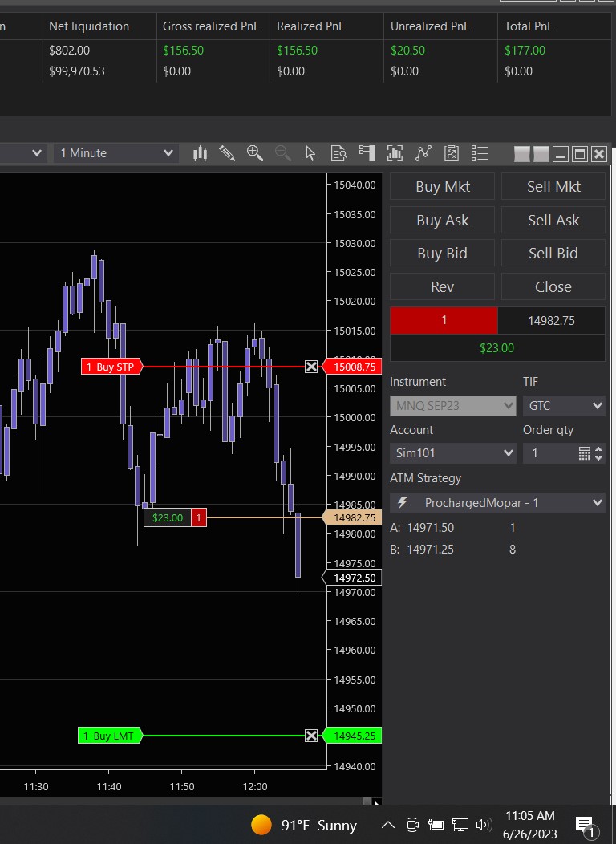
Task: Open the network tray icon
Action: (460, 825)
